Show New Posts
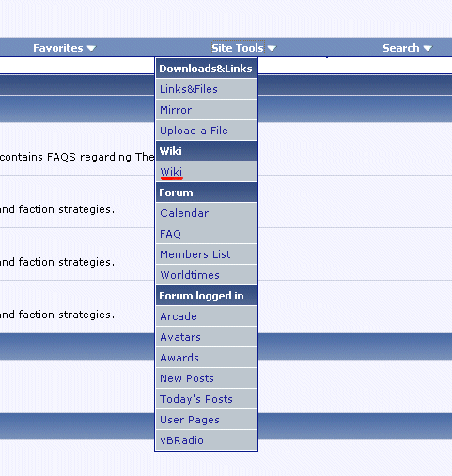Viewport: 452px width, 476px height. click(206, 378)
